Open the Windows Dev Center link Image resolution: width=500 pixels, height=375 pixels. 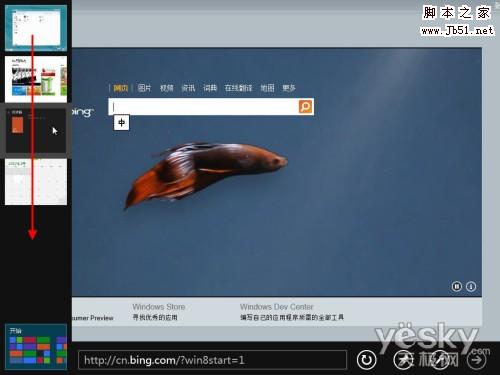pos(277,307)
